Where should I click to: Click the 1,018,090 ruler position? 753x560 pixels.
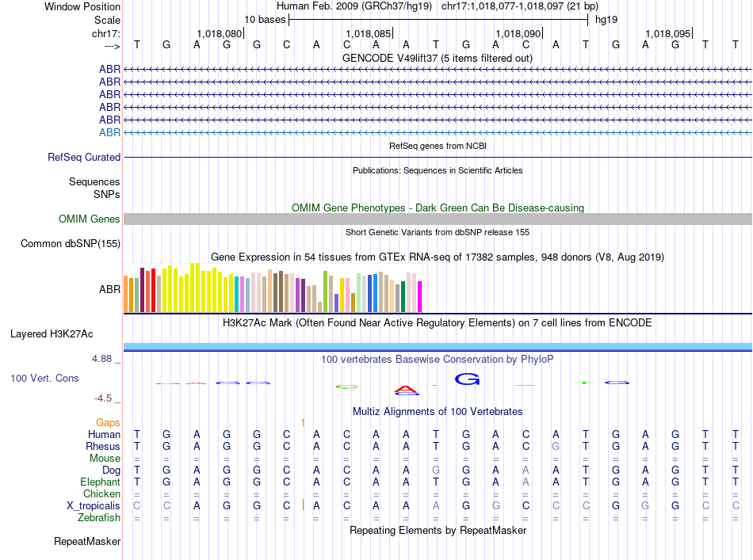pos(518,33)
